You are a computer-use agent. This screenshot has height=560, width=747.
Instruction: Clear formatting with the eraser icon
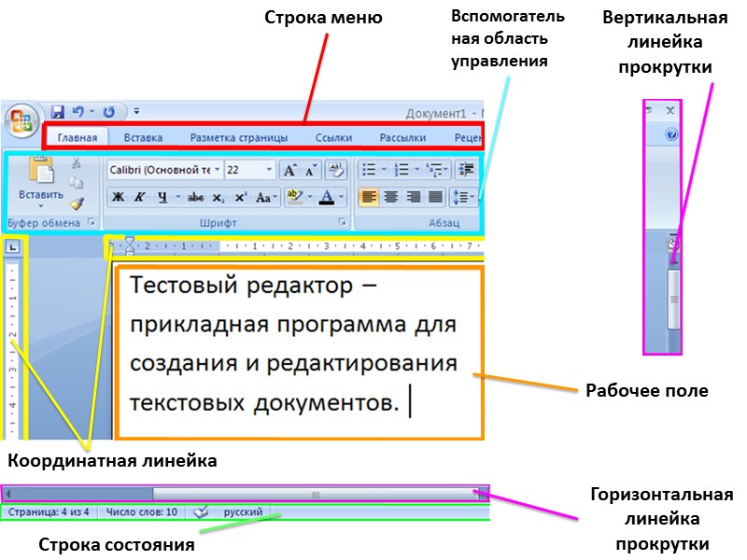tap(336, 170)
